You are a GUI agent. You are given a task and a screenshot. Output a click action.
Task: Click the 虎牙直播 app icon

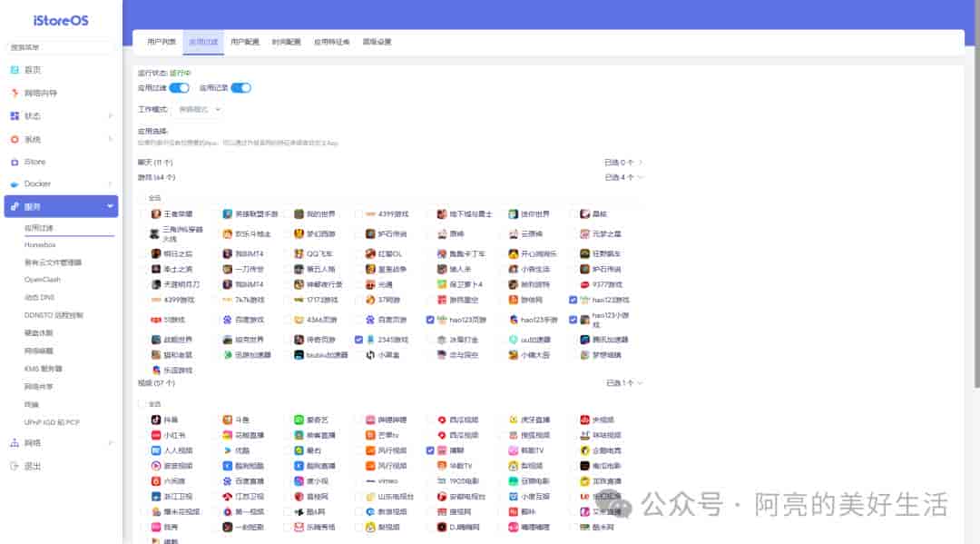pos(513,420)
